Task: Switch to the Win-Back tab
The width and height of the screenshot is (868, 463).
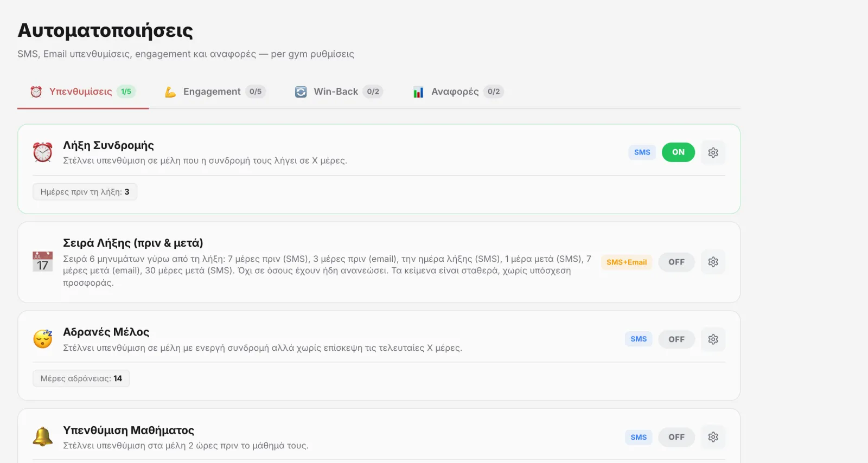Action: [x=339, y=92]
